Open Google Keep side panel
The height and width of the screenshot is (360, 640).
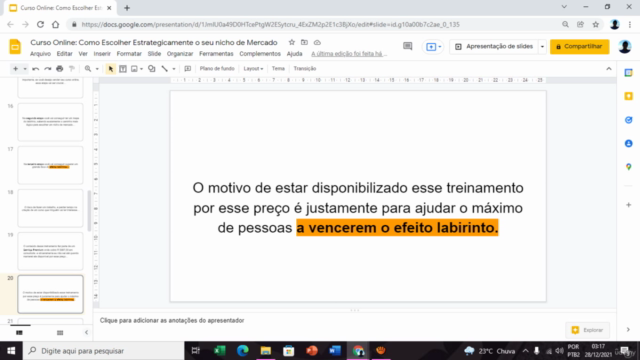pos(629,96)
